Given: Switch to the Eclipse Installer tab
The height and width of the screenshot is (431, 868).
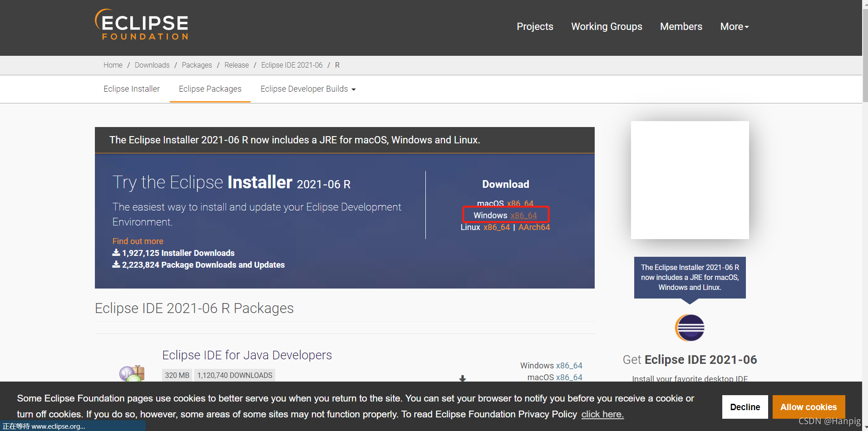Looking at the screenshot, I should coord(132,89).
